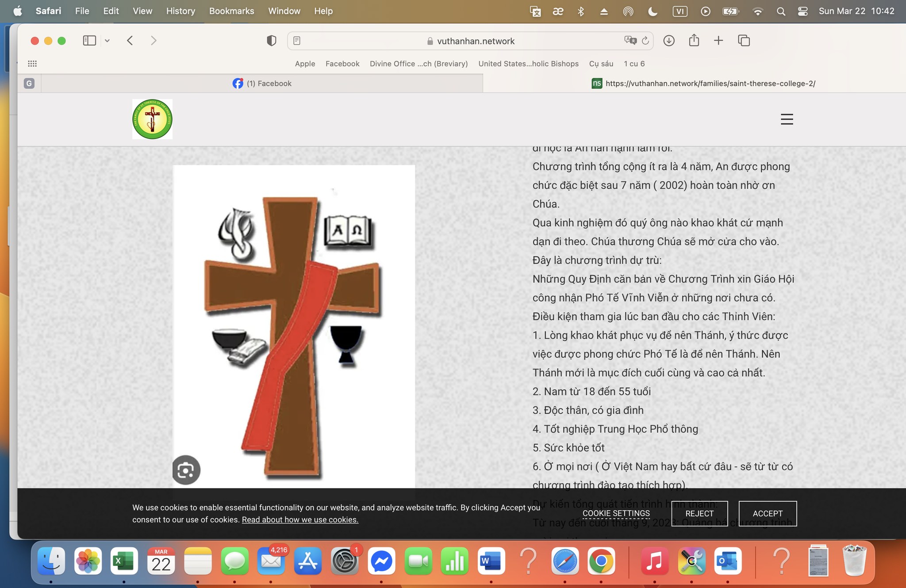The image size is (906, 588).
Task: Expand the sidebar options chevron
Action: [x=107, y=41]
